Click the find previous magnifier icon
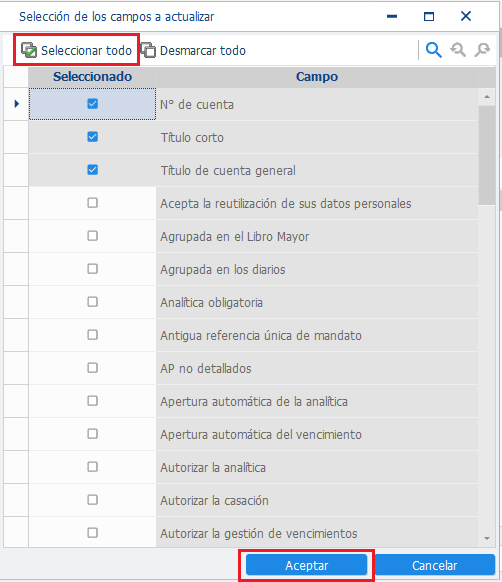Viewport: 502px width, 582px height. click(x=458, y=50)
